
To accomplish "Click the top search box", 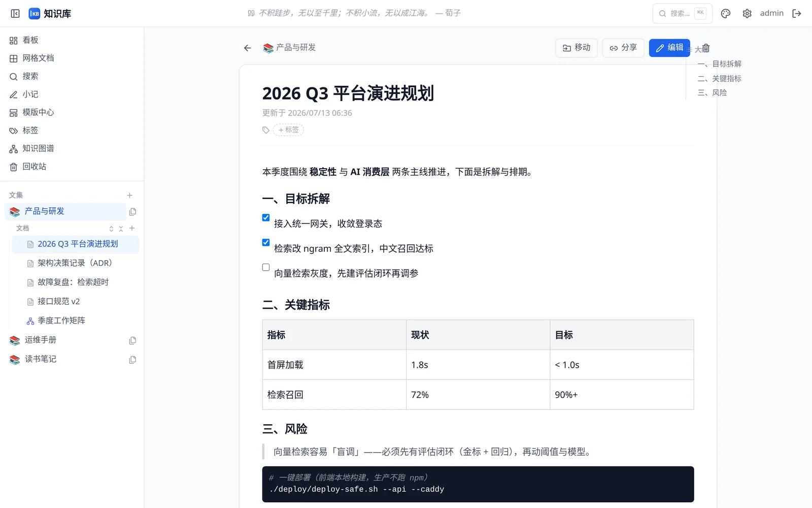I will [x=682, y=14].
